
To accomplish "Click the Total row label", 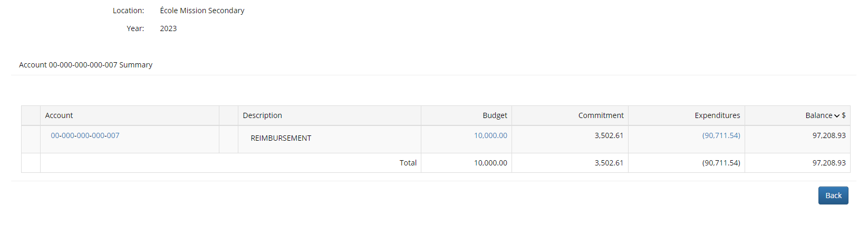I will tap(408, 163).
